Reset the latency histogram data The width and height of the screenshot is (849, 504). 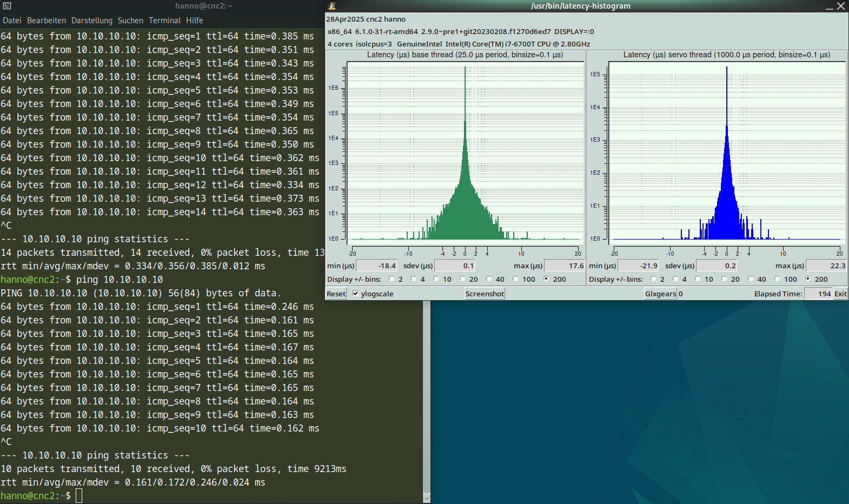click(x=336, y=294)
